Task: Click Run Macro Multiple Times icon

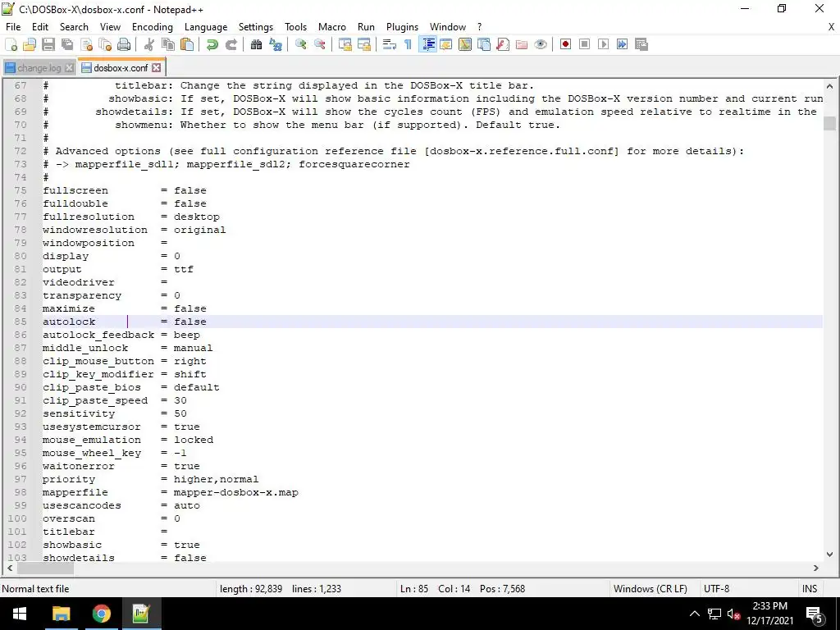Action: (x=622, y=44)
